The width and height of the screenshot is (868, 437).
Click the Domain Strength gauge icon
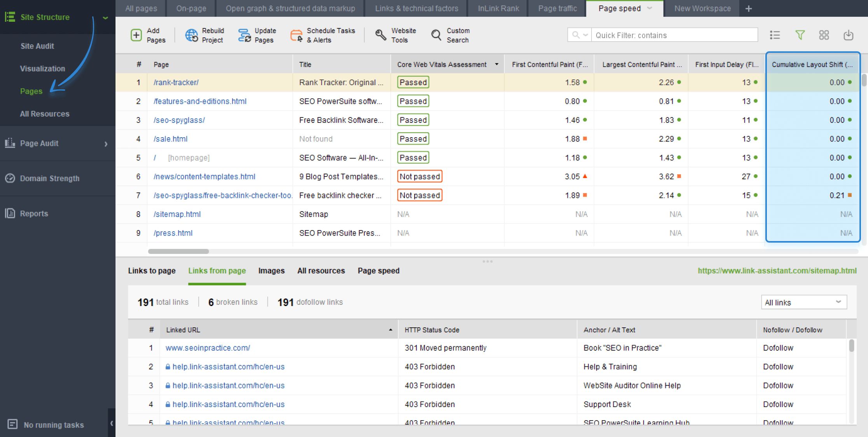pos(10,178)
